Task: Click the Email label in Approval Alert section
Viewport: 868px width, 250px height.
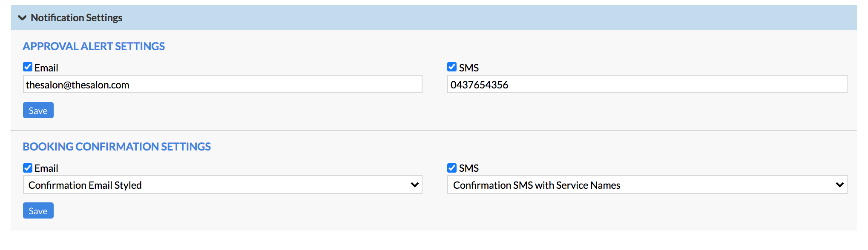Action: point(46,68)
